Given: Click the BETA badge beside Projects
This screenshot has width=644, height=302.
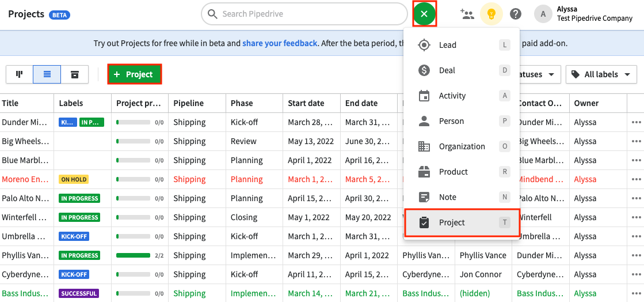Looking at the screenshot, I should (59, 15).
